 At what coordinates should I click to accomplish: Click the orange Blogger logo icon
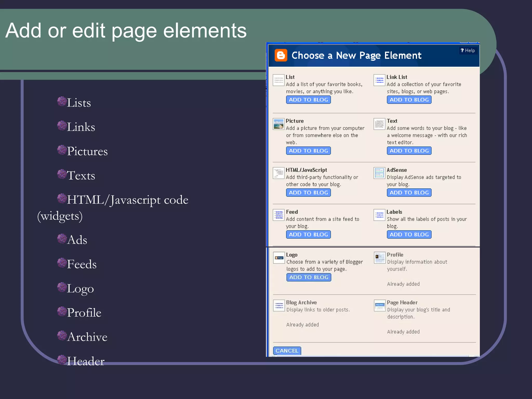click(x=281, y=55)
